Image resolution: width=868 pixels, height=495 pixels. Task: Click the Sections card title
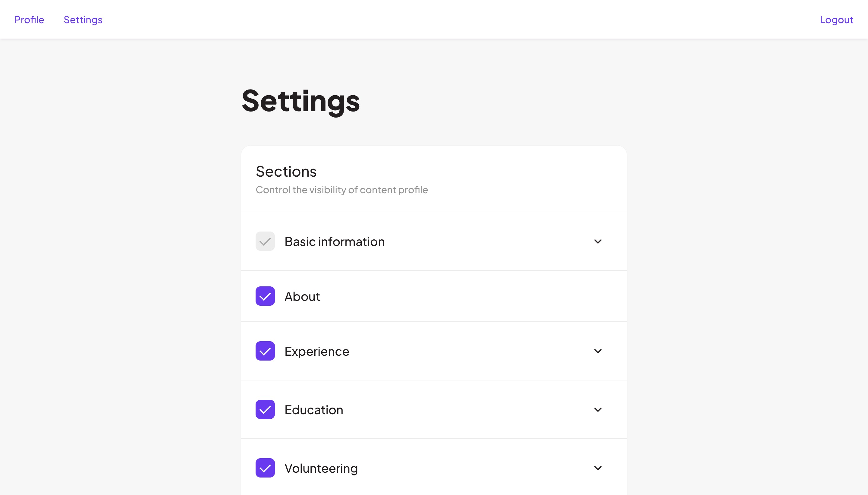tap(286, 171)
